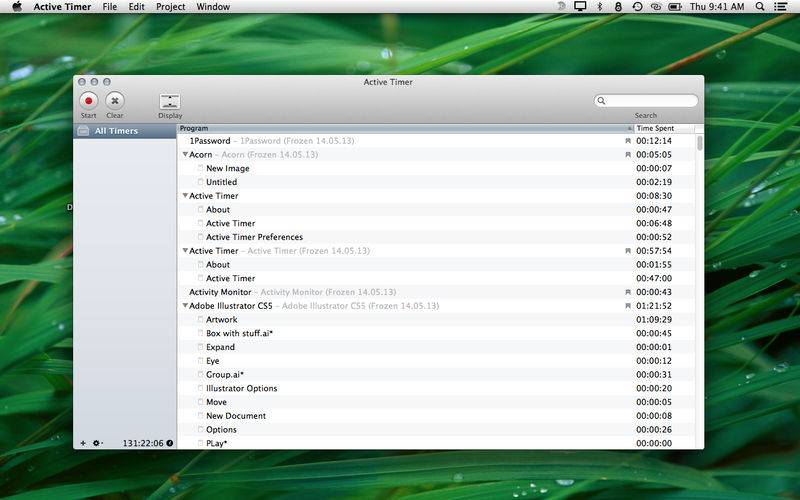Select the Eye entry
Image resolution: width=800 pixels, height=500 pixels.
point(436,361)
